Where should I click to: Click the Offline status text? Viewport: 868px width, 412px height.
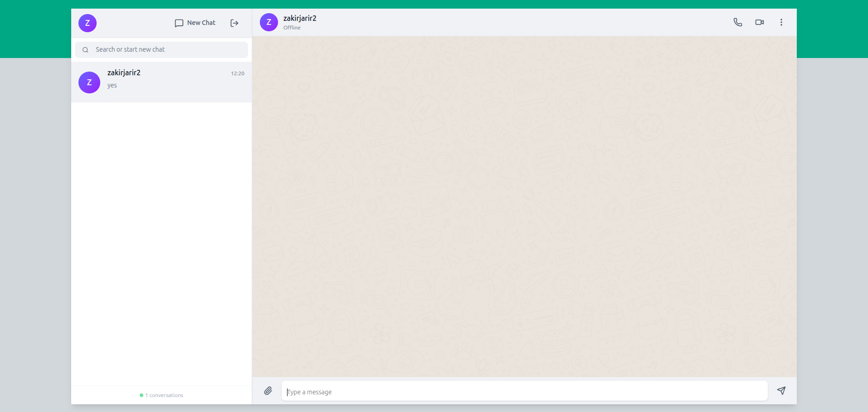pyautogui.click(x=291, y=28)
